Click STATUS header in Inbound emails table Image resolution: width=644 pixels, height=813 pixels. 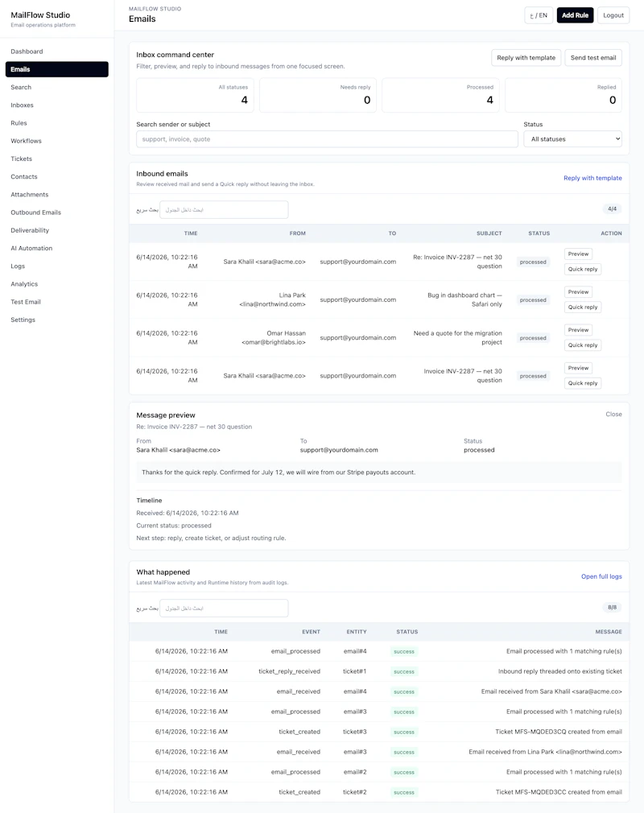coord(539,233)
